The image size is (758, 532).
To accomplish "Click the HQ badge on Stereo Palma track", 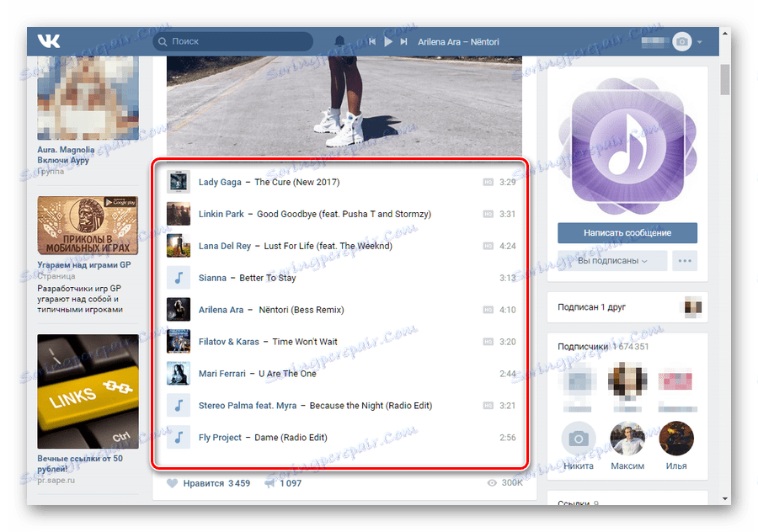I will (488, 406).
